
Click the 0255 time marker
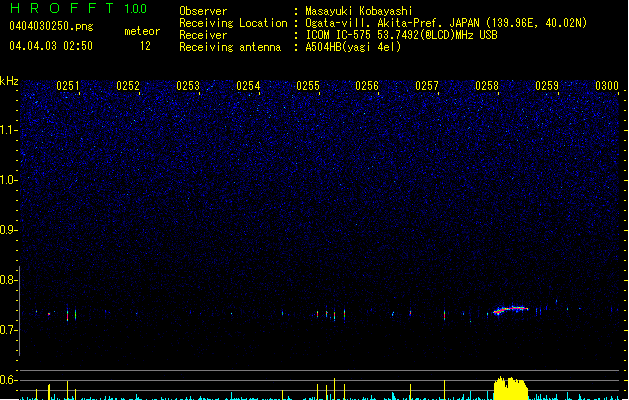[308, 86]
